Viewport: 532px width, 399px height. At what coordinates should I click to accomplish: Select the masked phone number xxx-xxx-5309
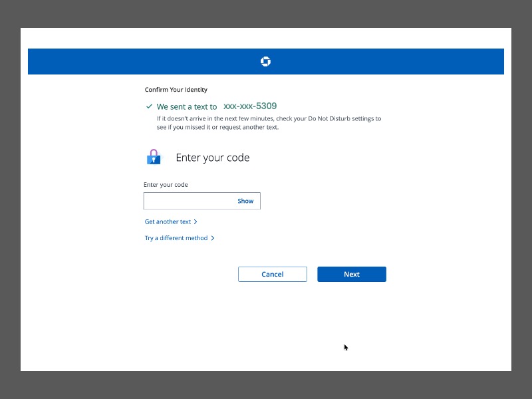click(250, 106)
